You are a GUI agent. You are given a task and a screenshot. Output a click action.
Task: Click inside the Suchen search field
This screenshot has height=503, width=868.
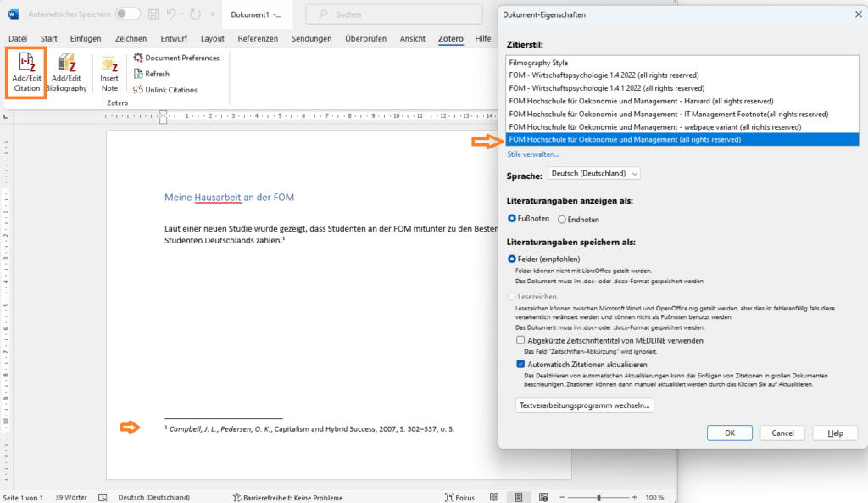coord(394,14)
